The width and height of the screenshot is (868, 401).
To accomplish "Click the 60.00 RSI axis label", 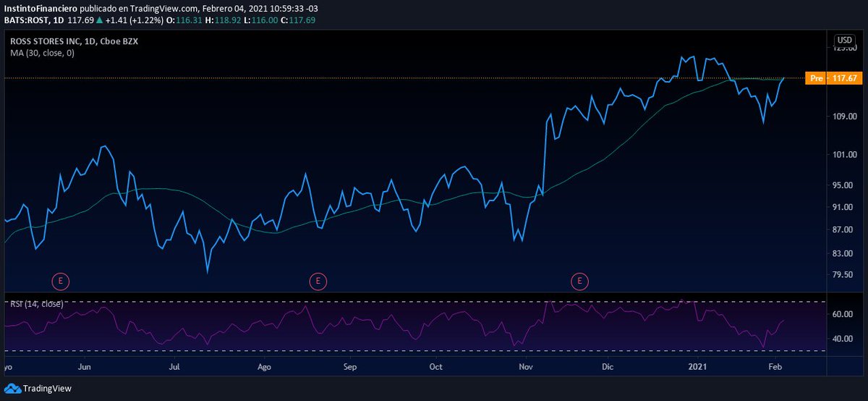I will 844,315.
